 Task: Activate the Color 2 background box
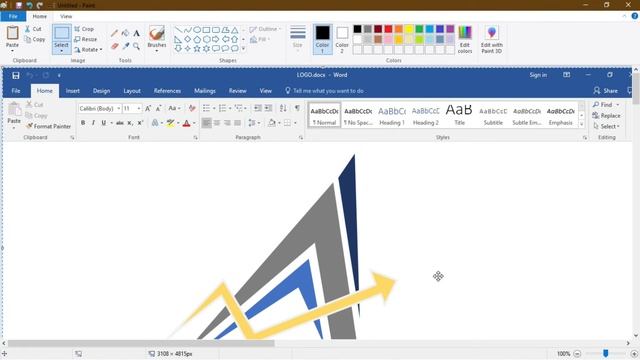[342, 39]
